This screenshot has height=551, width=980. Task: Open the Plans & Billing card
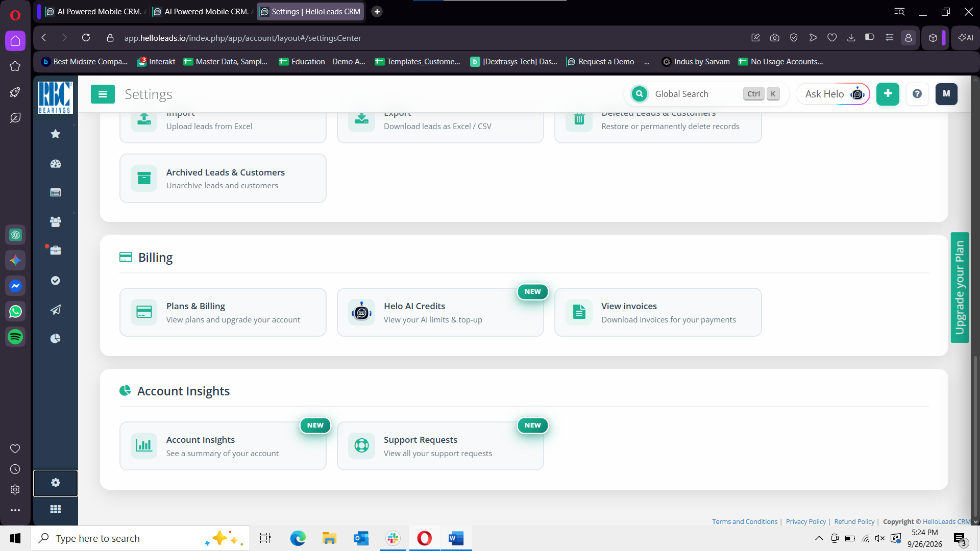pos(223,312)
